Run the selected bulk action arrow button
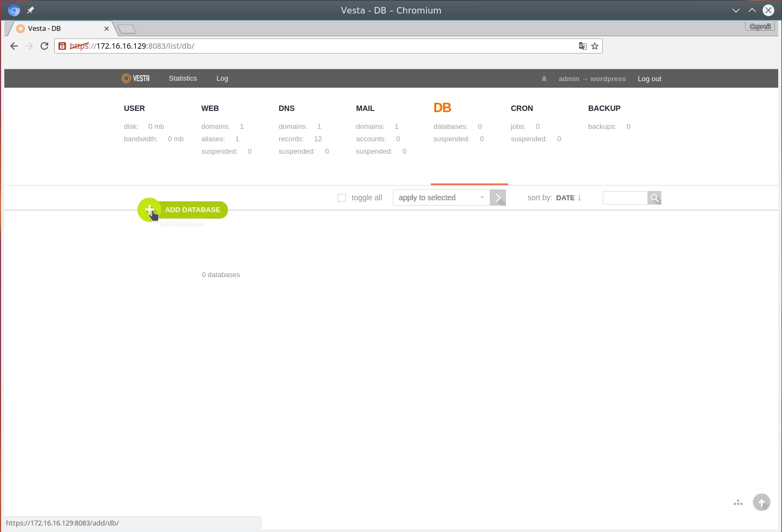Image resolution: width=782 pixels, height=532 pixels. 498,198
